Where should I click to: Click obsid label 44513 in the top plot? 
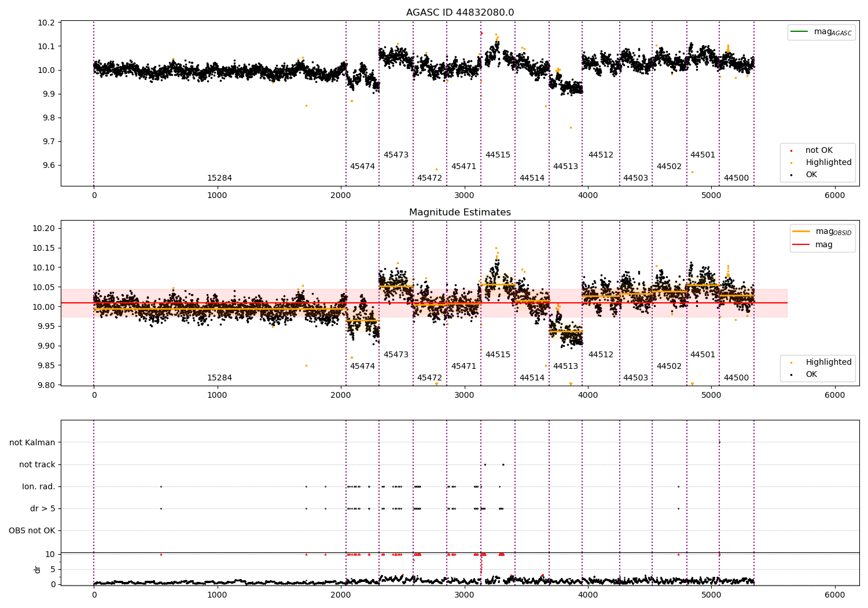(565, 167)
